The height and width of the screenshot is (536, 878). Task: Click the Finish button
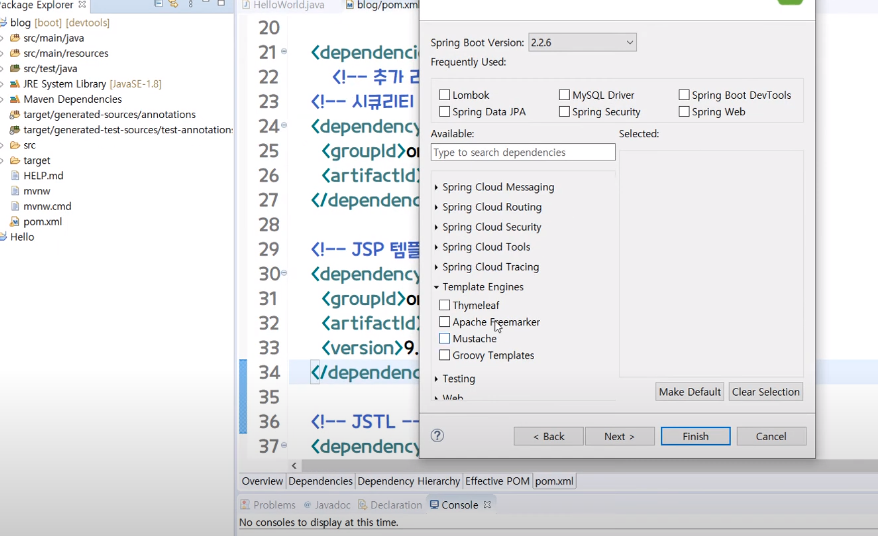[695, 436]
